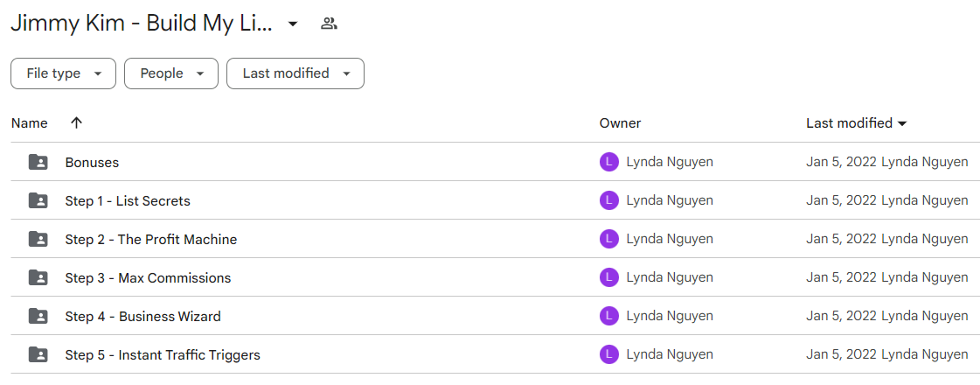
Task: Select the Step 3 - Max Commissions name
Action: pos(148,278)
